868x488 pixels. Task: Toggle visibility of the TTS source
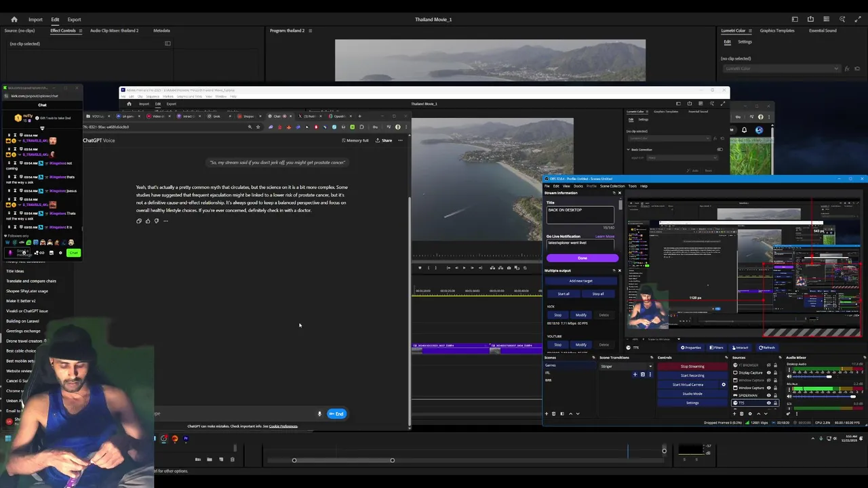coord(769,403)
